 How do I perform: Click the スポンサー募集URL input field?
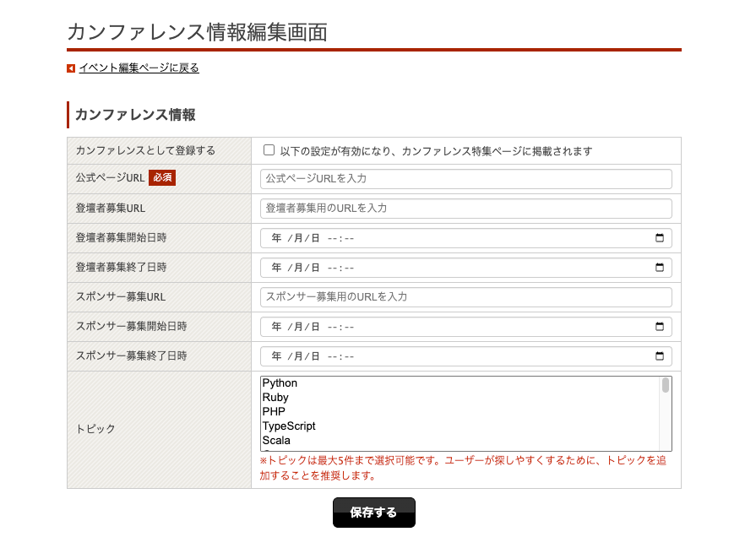coord(465,297)
